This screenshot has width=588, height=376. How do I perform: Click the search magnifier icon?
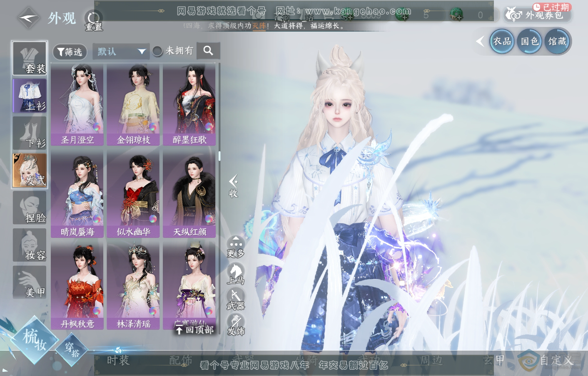pyautogui.click(x=208, y=51)
